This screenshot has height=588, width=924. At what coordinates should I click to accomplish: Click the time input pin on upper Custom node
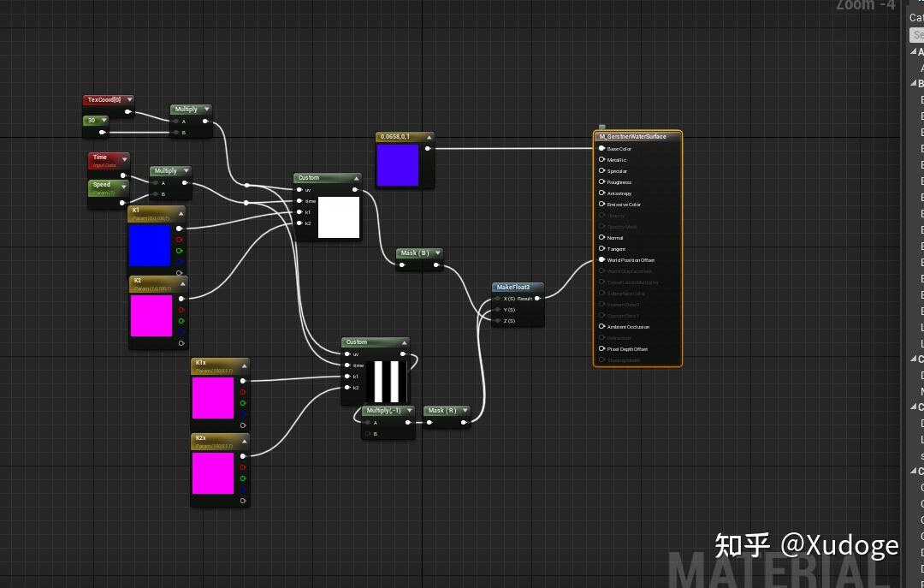point(298,201)
